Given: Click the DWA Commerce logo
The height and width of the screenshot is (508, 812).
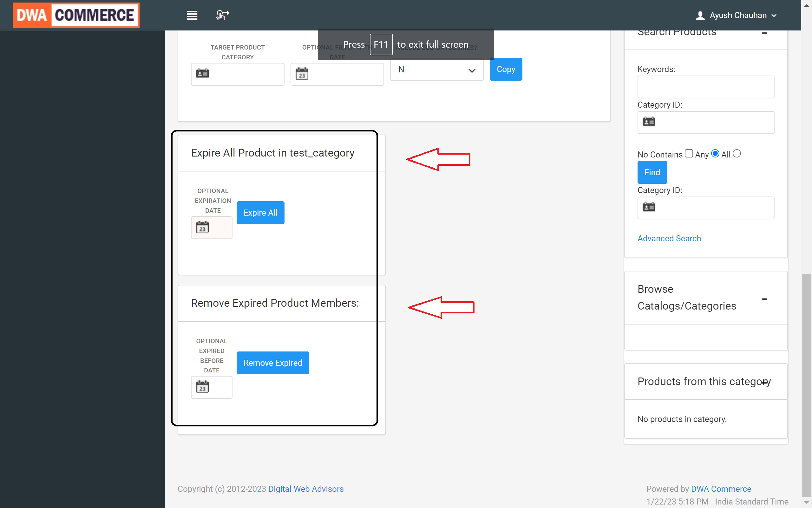Looking at the screenshot, I should (76, 16).
